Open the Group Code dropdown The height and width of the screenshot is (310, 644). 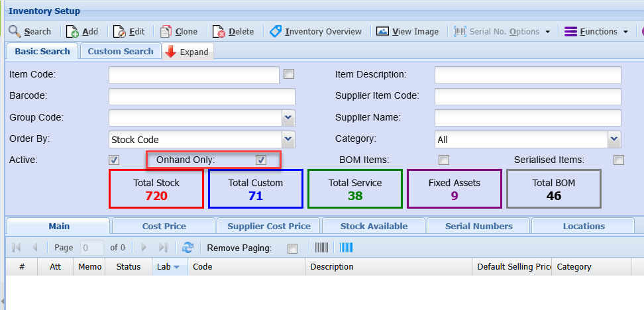click(288, 118)
